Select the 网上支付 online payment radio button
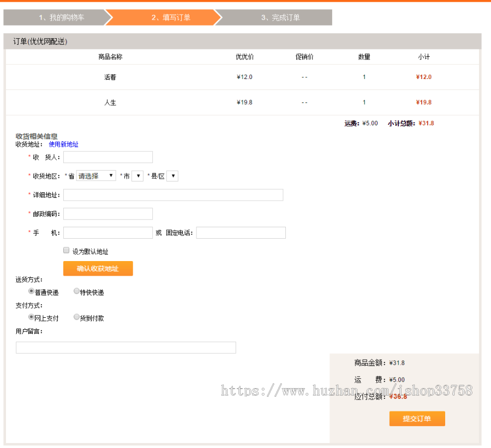This screenshot has width=491, height=448. point(31,317)
